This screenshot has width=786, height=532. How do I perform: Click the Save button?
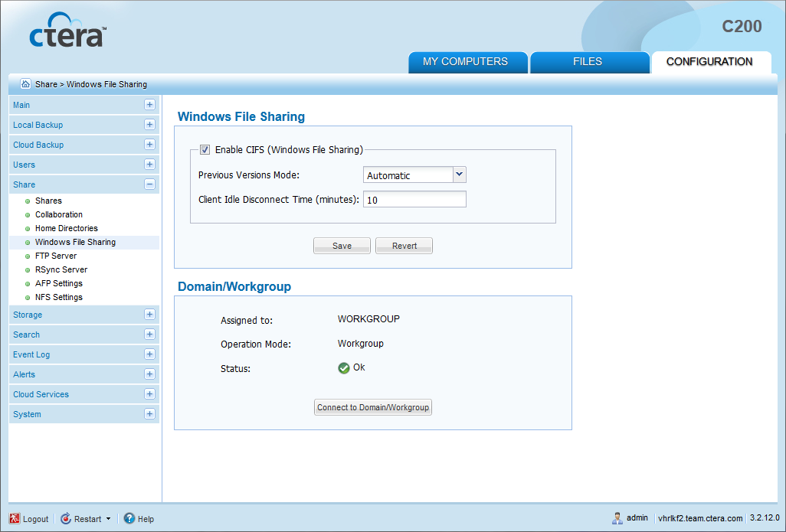(342, 246)
